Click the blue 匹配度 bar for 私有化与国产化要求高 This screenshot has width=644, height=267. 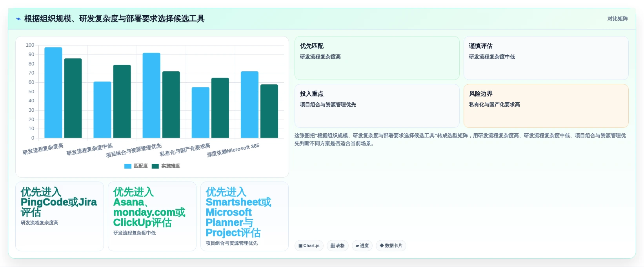point(200,113)
